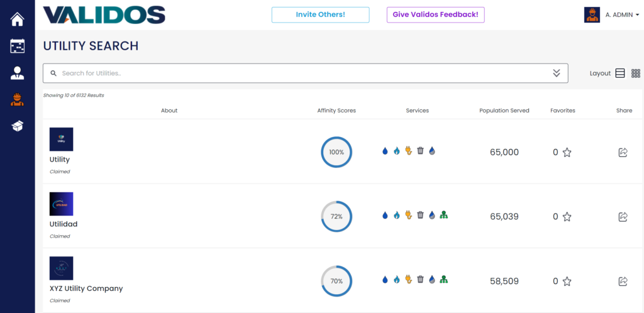This screenshot has height=313, width=644.
Task: Click the Utility row gas flame icon
Action: pyautogui.click(x=396, y=151)
